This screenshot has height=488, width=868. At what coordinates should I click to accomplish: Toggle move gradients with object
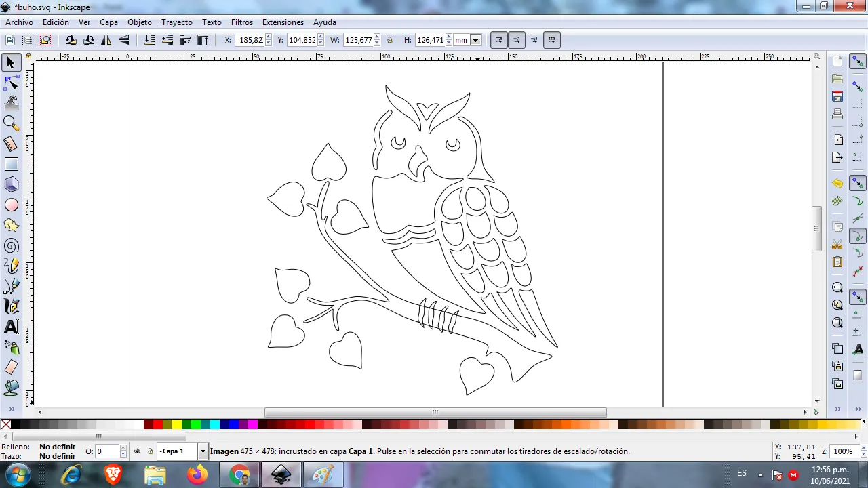pyautogui.click(x=534, y=40)
